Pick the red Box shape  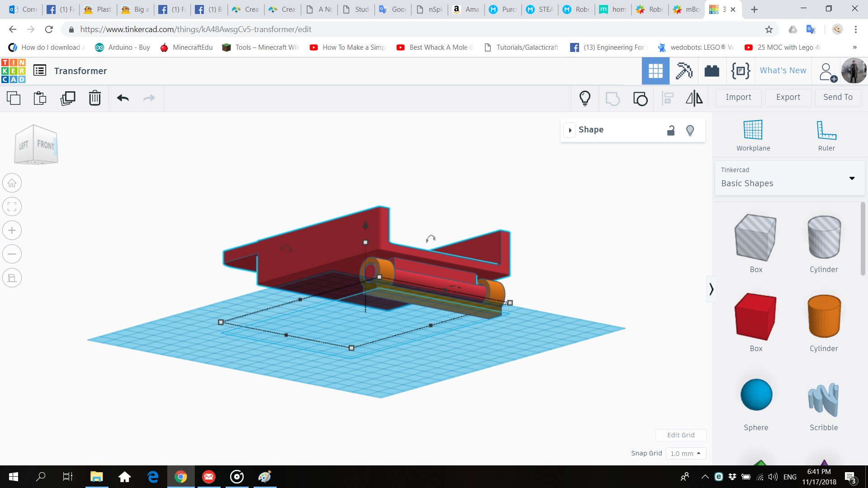click(756, 317)
